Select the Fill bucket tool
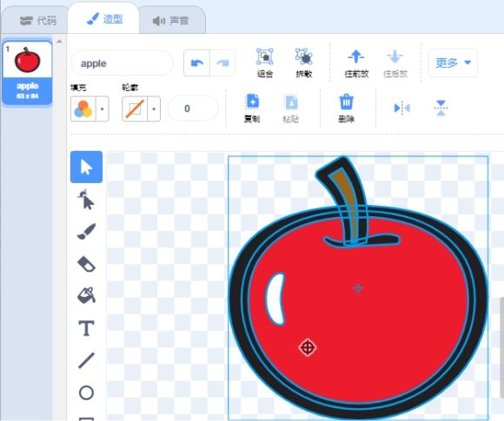Viewport: 504px width, 421px height. (x=86, y=295)
